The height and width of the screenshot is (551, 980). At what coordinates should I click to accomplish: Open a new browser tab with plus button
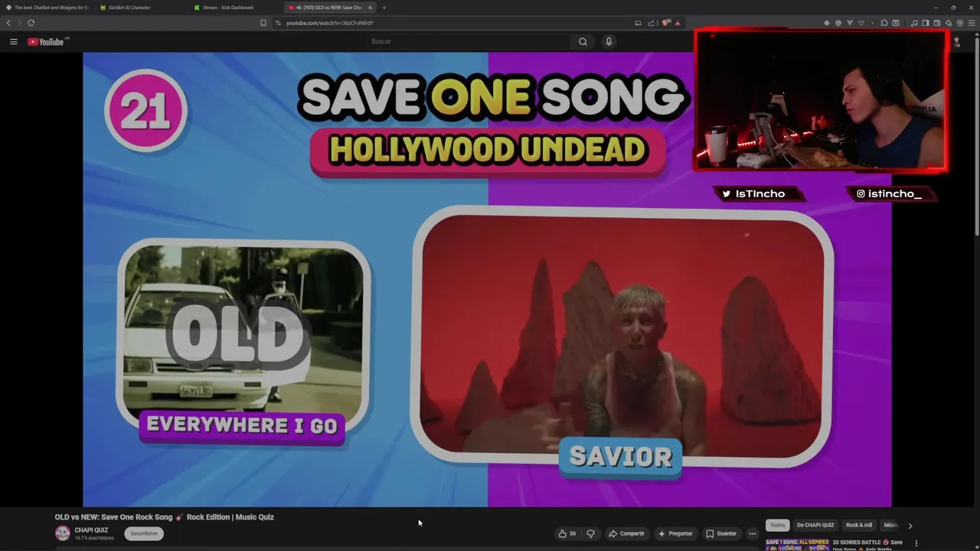[384, 8]
